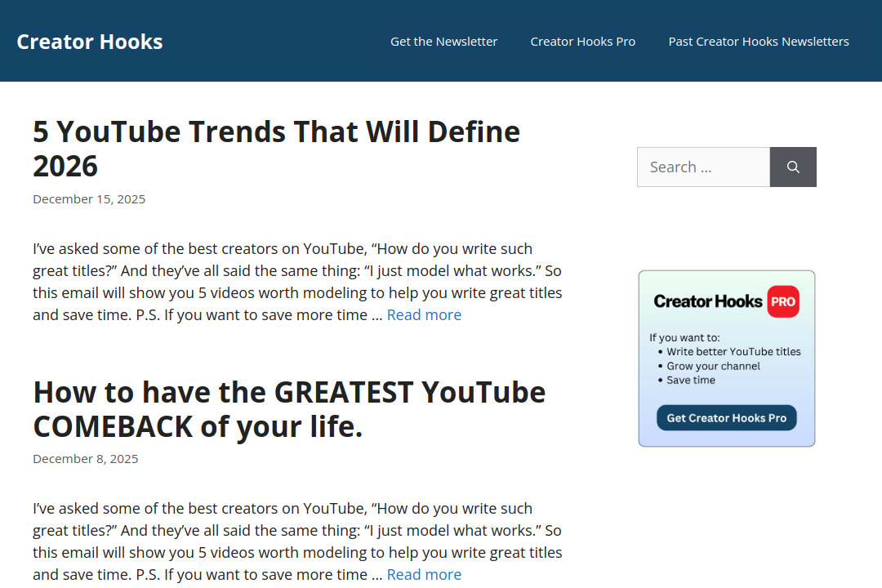882x588 pixels.
Task: Click the red PRO badge in the sidebar
Action: pos(782,301)
